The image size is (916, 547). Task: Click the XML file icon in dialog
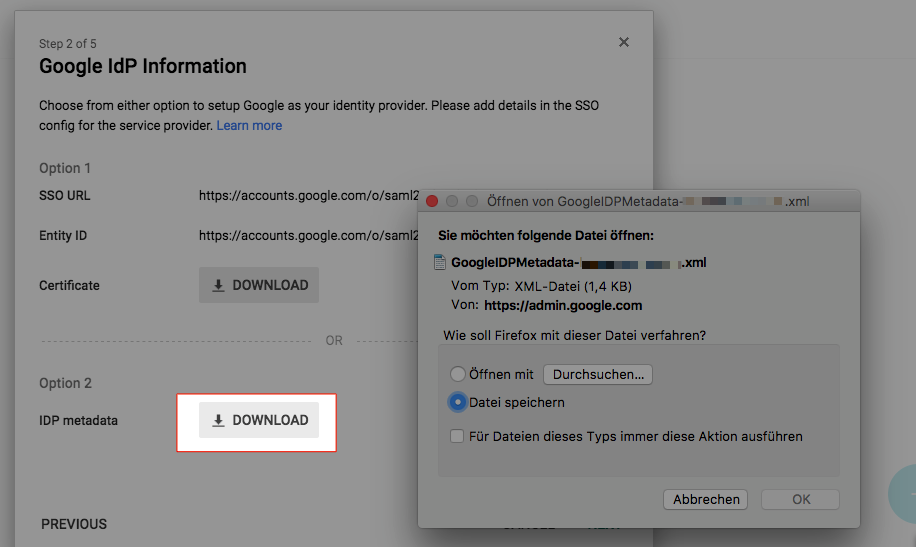pos(440,262)
